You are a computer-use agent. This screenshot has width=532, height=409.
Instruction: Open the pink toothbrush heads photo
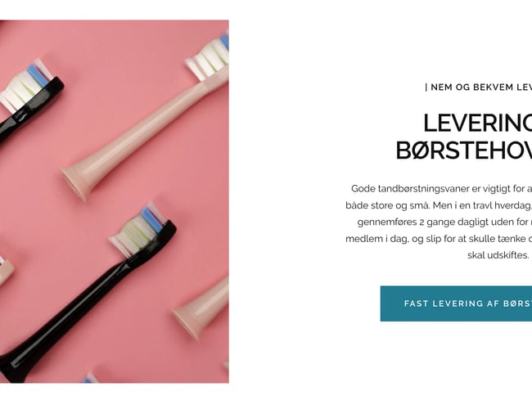tap(115, 201)
